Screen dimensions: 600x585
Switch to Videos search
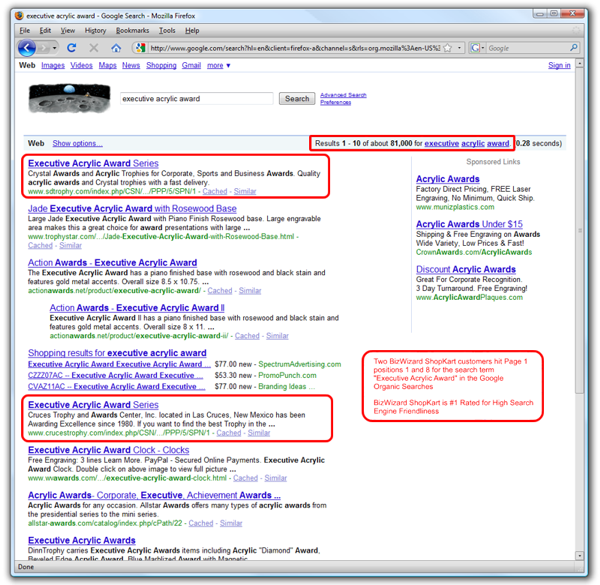(x=81, y=65)
